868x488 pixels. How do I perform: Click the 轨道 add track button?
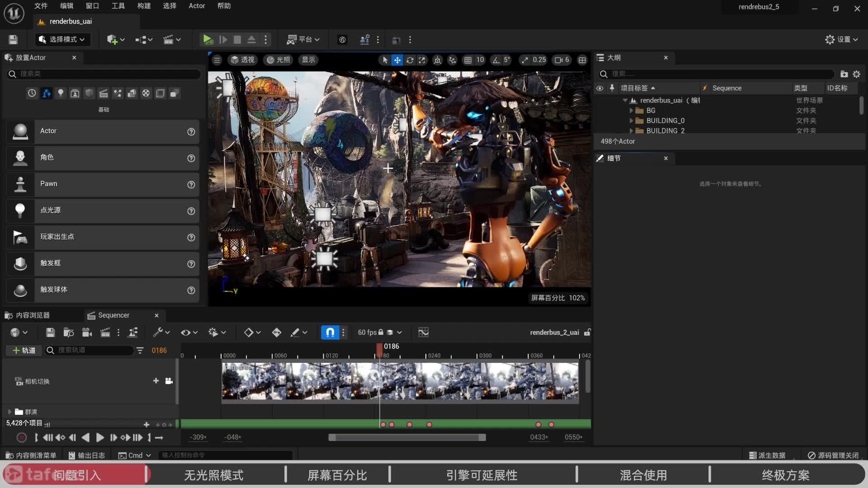(x=24, y=350)
